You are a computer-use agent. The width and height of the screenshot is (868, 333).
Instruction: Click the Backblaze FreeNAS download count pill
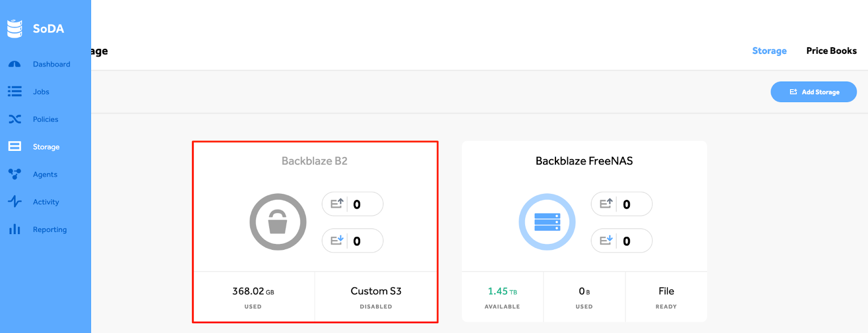click(622, 241)
